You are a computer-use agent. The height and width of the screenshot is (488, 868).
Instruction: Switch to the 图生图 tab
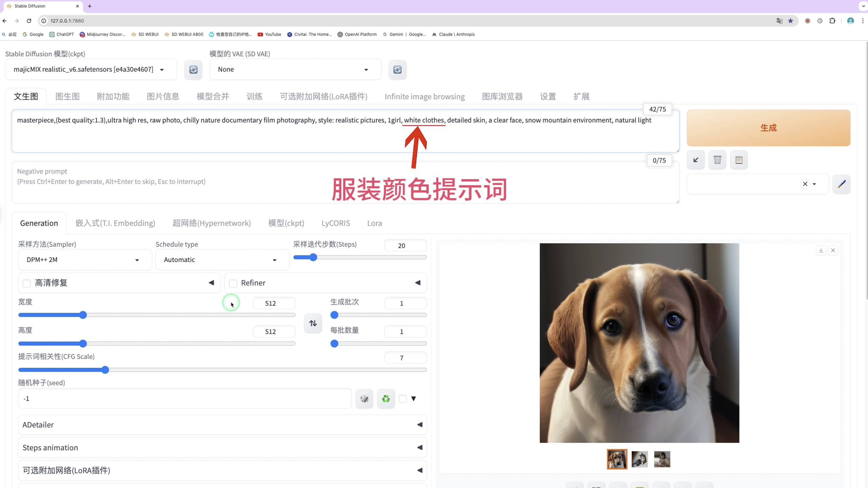(67, 97)
